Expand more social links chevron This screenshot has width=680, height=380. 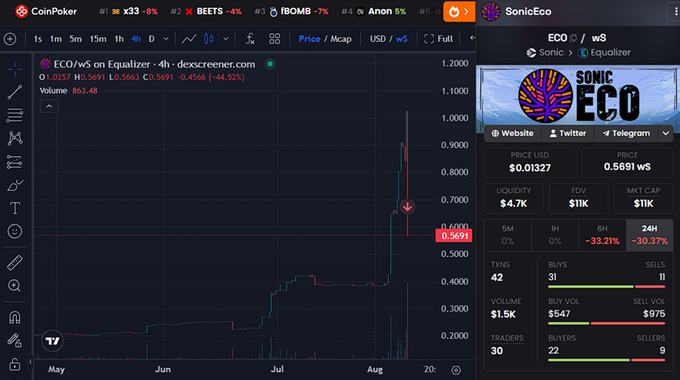coord(666,133)
